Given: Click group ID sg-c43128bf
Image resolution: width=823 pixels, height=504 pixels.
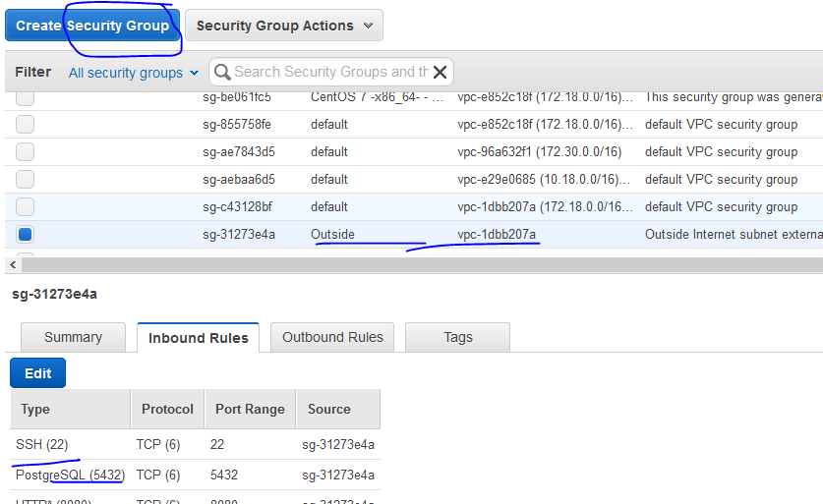Looking at the screenshot, I should pos(237,206).
